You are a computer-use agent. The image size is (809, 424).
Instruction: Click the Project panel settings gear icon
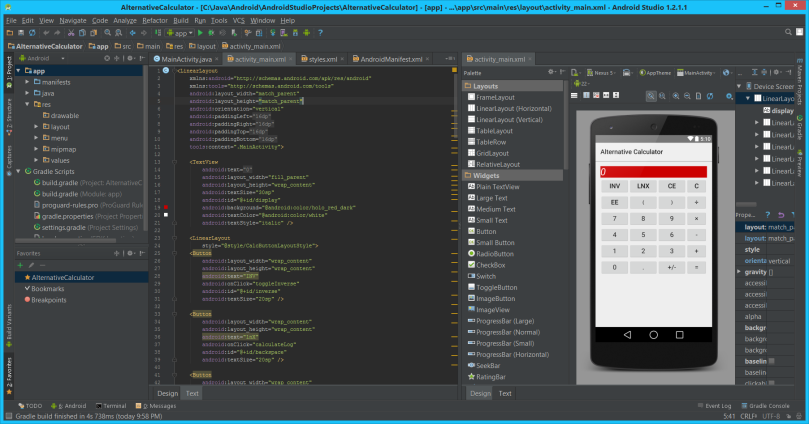point(130,58)
